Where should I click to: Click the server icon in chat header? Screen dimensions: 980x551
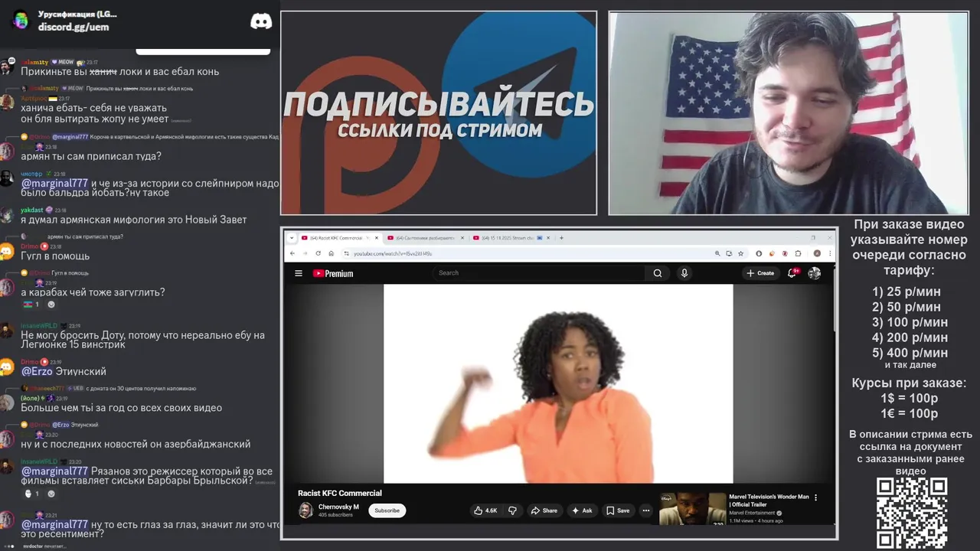point(21,20)
